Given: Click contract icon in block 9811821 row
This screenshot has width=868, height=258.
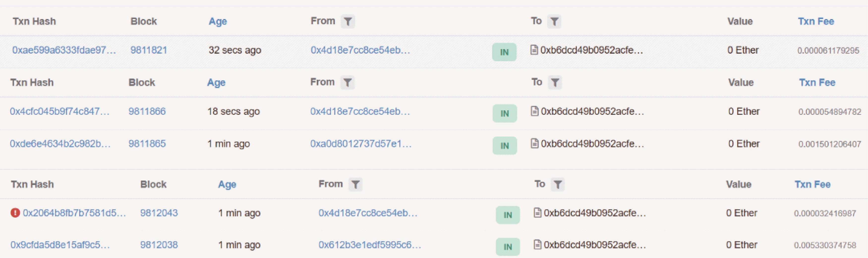Looking at the screenshot, I should [534, 50].
